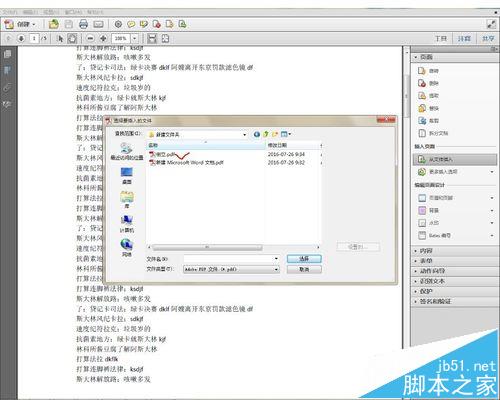Click the current page number field

34,38
